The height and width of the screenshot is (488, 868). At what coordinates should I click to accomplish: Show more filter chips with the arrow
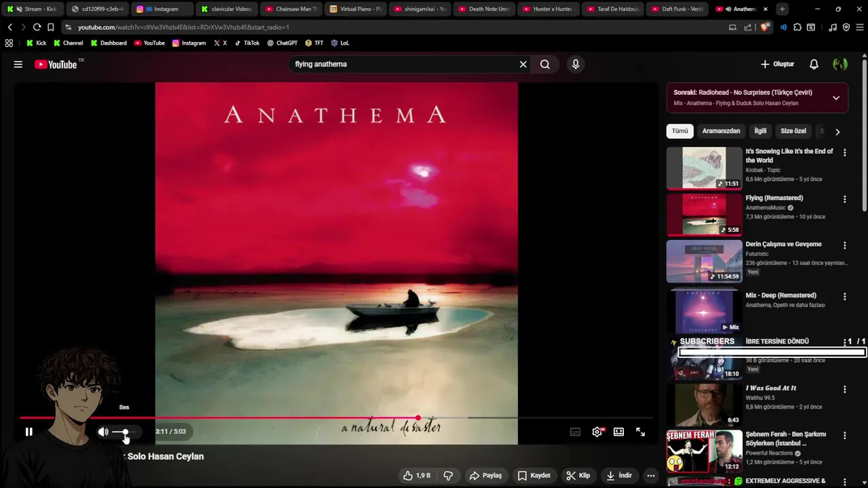[837, 131]
